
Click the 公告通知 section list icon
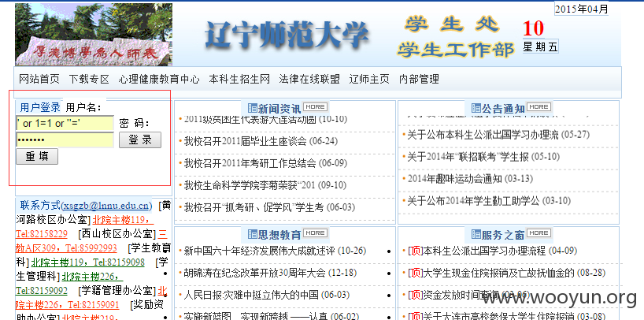[476, 109]
